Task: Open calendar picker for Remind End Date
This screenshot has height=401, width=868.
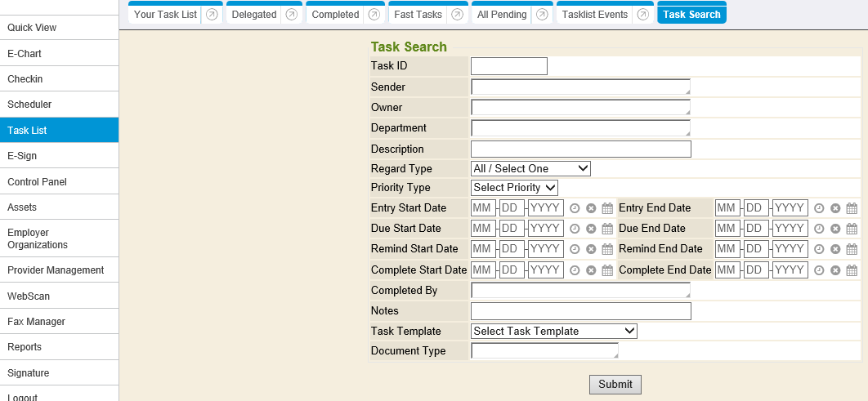Action: point(852,249)
